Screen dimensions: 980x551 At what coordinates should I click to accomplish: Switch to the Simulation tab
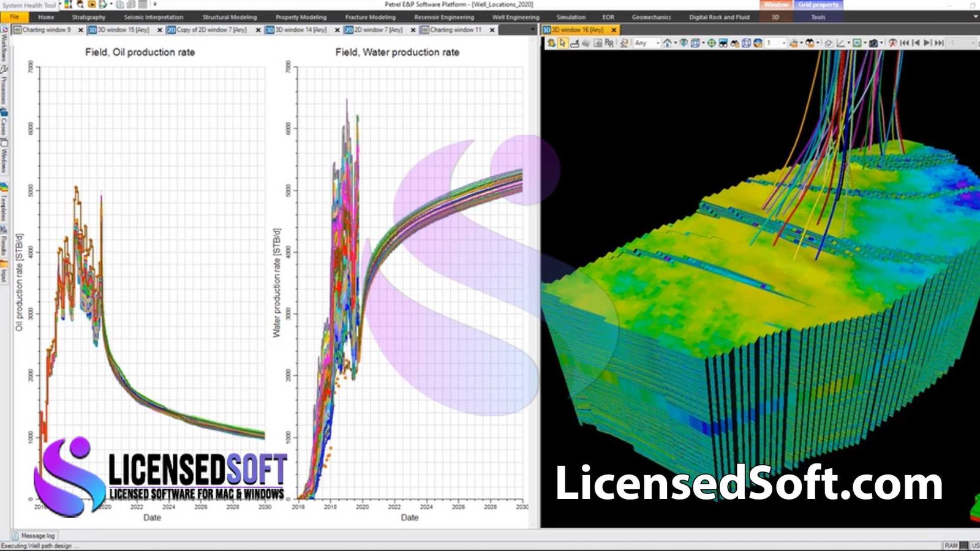571,17
